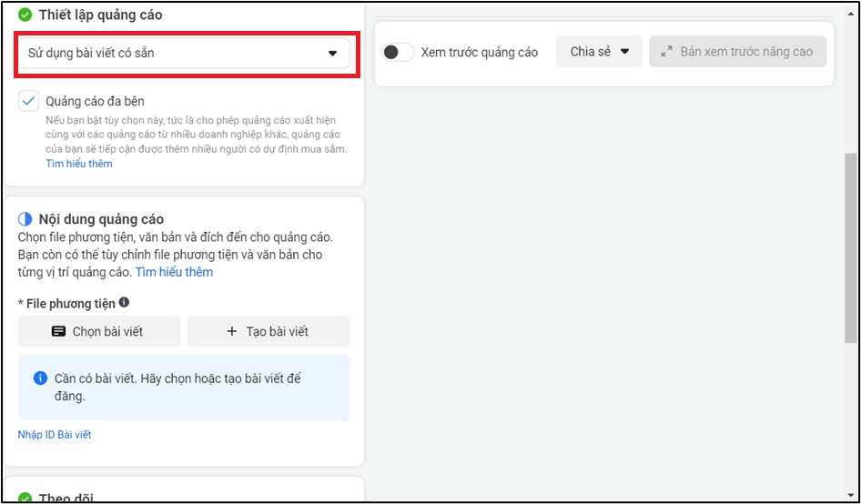Screen dimensions: 861x504
Task: Click the page's vertical scrollbar thumb
Action: [851, 248]
